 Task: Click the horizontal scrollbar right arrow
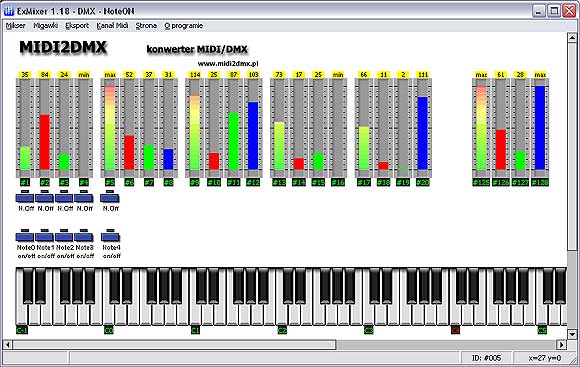[x=562, y=345]
